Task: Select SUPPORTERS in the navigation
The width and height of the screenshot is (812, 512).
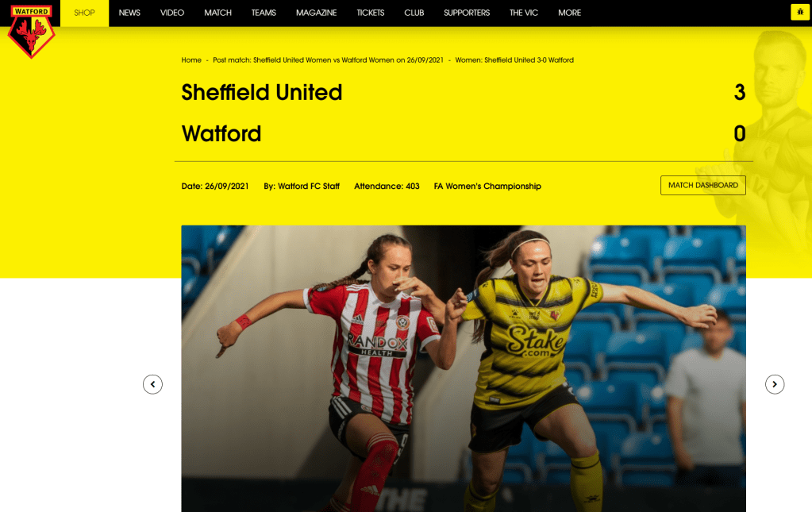Action: click(467, 13)
